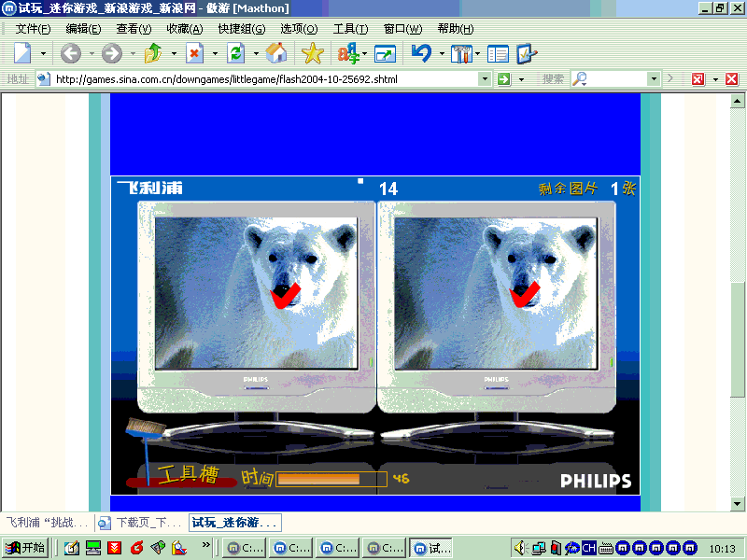Go to the Home page icon
Image resolution: width=747 pixels, height=560 pixels.
pos(276,53)
